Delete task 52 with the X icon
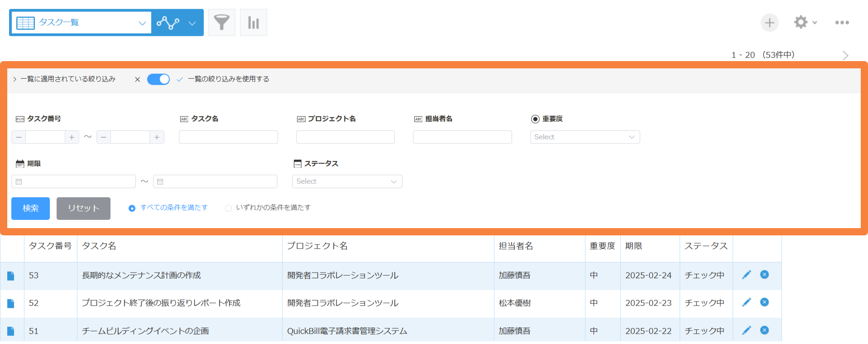868x344 pixels. pyautogui.click(x=764, y=302)
